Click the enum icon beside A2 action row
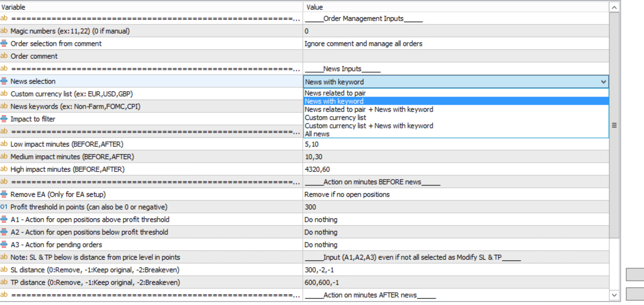The image size is (644, 305). click(x=4, y=232)
